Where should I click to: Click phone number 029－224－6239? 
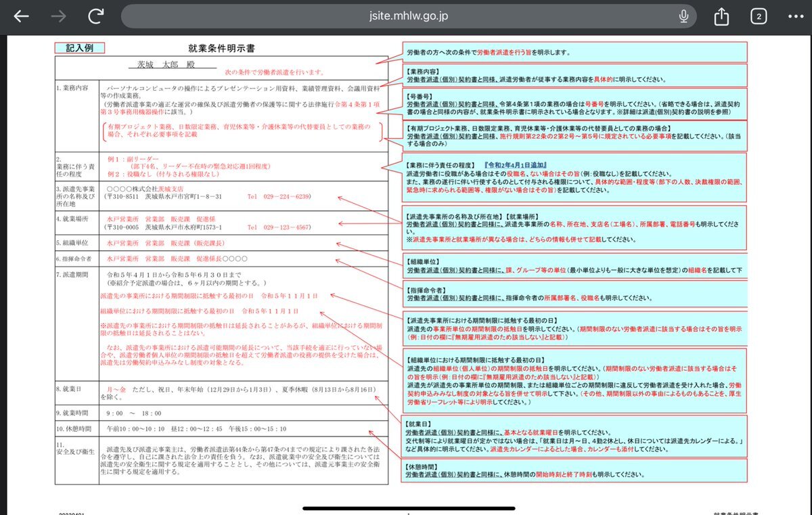coord(287,196)
